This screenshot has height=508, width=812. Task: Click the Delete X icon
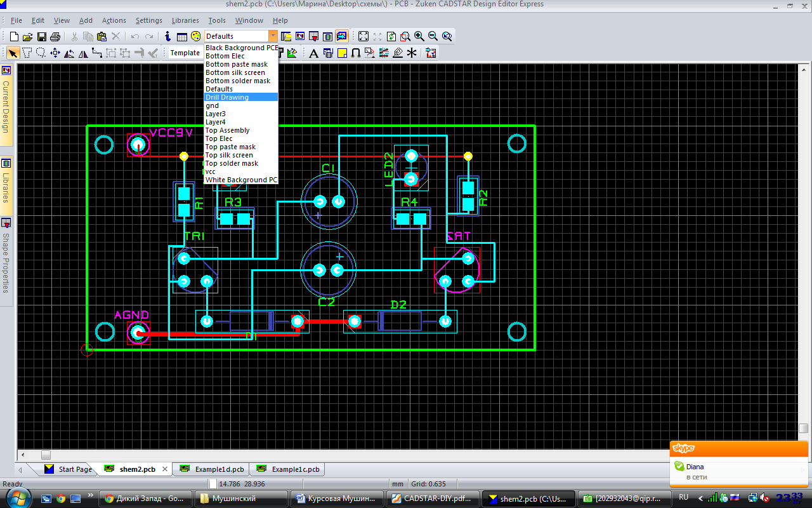click(x=115, y=36)
